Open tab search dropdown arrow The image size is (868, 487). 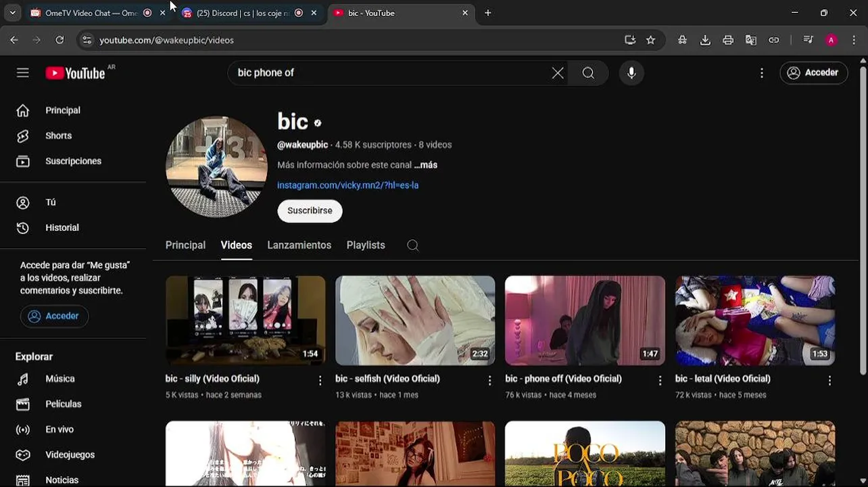click(12, 13)
